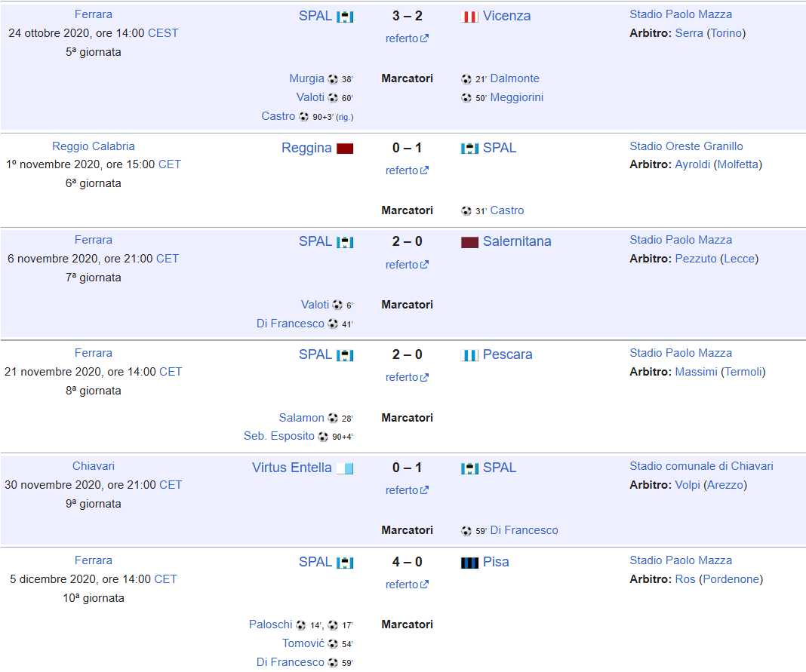Click the Reggio Calabria city link

coord(94,146)
